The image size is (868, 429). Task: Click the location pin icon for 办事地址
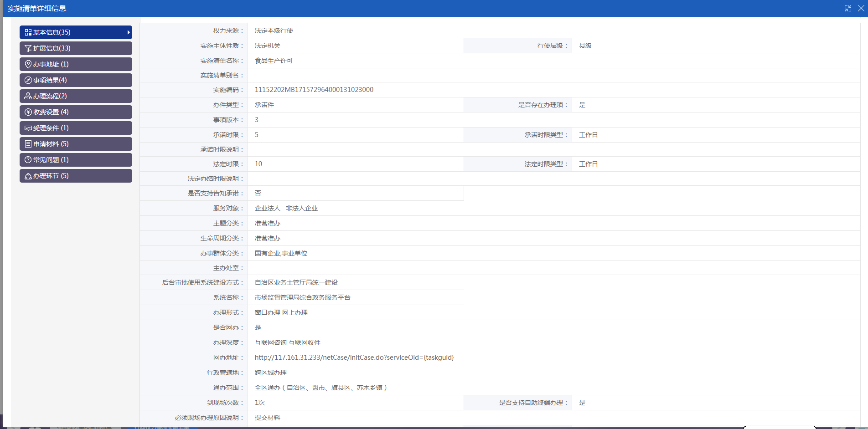pyautogui.click(x=28, y=64)
